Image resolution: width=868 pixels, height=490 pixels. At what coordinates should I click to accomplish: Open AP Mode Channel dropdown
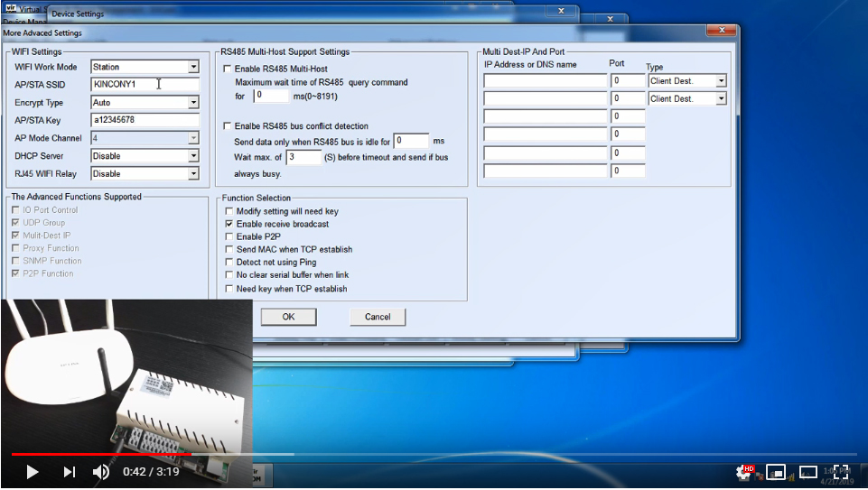coord(193,138)
